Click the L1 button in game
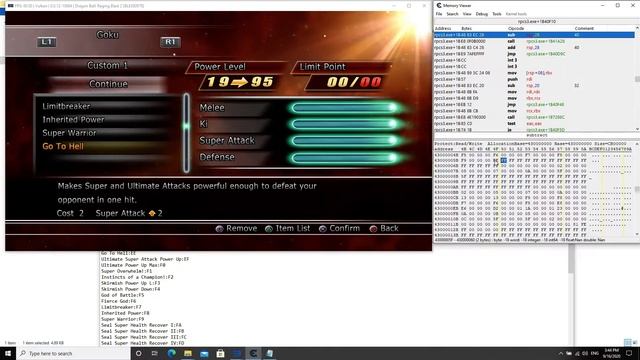The height and width of the screenshot is (360, 640). click(x=47, y=42)
